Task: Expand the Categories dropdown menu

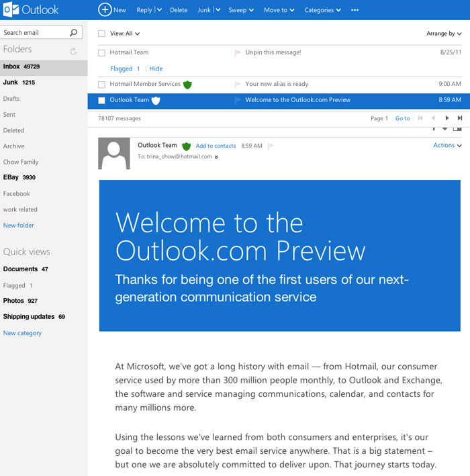Action: pos(322,10)
